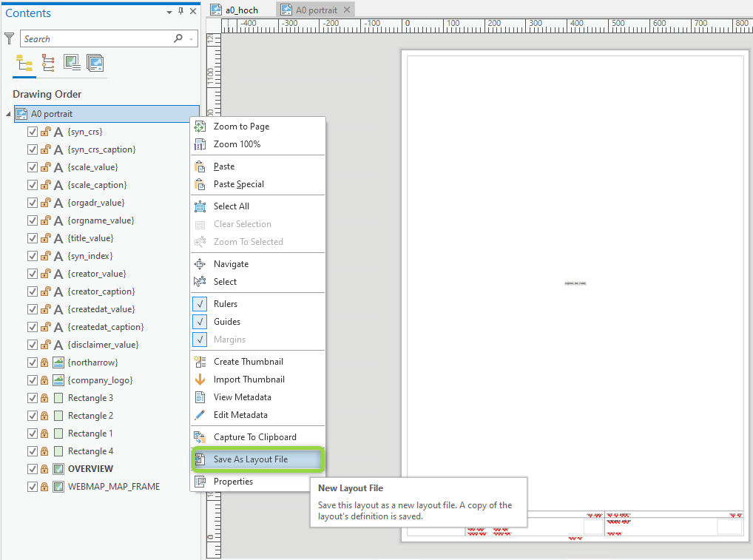Open the search box dropdown arrow
Screen dimensions: 753x560
[x=189, y=38]
